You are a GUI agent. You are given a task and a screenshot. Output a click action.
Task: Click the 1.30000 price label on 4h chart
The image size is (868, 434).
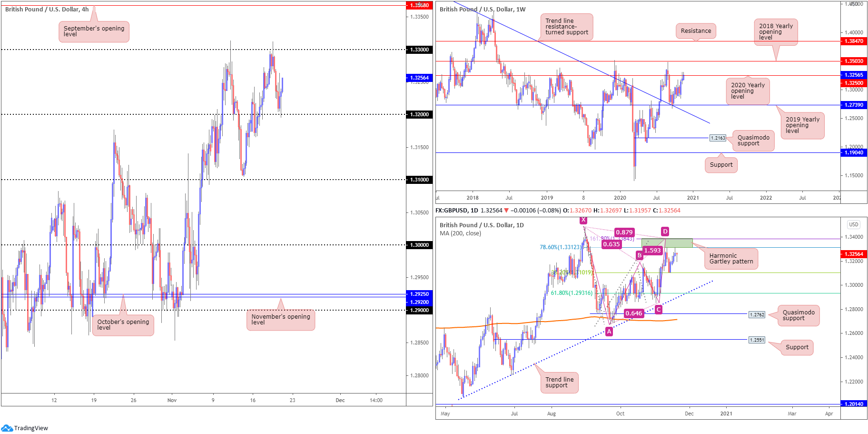click(419, 245)
